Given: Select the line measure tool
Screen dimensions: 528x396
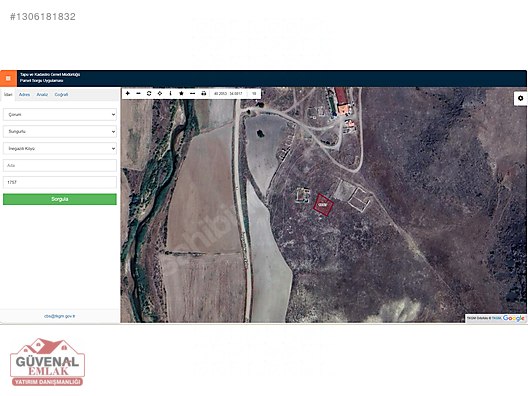Looking at the screenshot, I should (x=192, y=93).
